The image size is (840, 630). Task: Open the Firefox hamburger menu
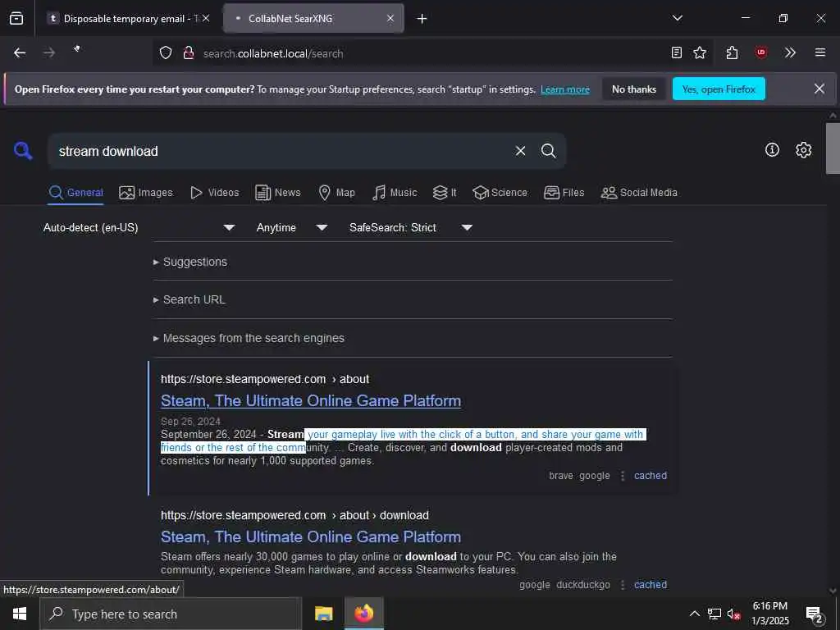[819, 52]
